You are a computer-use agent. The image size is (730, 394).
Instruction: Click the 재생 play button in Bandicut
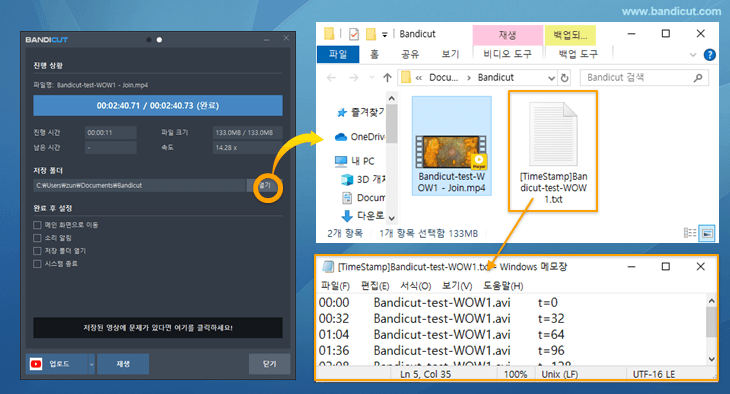[123, 364]
